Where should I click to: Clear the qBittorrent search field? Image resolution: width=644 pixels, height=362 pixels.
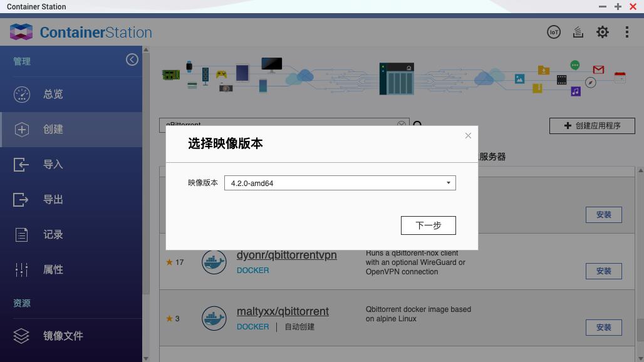pos(402,123)
